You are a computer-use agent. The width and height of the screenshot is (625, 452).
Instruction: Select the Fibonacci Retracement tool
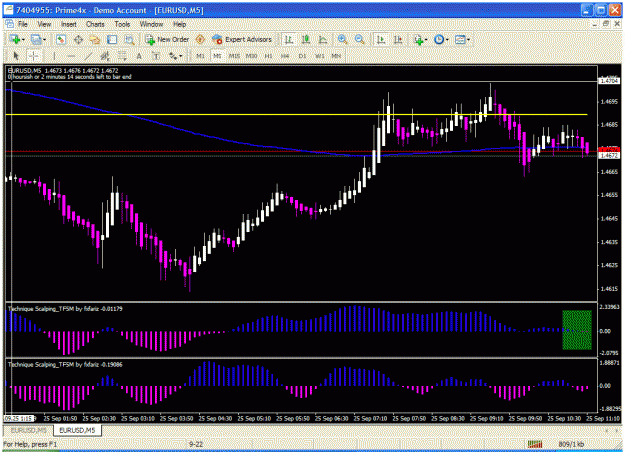pyautogui.click(x=122, y=56)
